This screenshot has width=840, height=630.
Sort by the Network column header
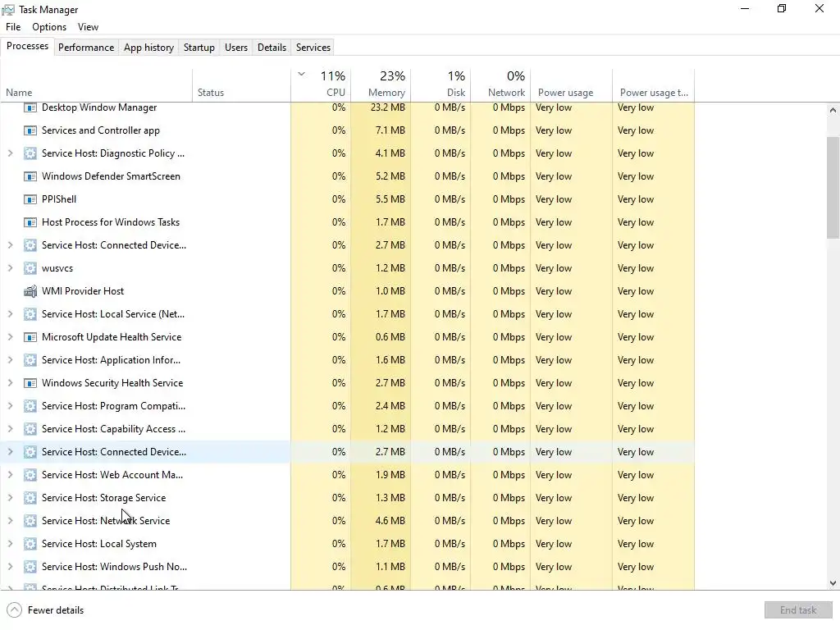[x=500, y=85]
